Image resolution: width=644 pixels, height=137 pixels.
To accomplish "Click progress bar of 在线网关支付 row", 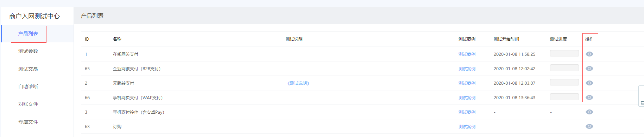I will point(564,53).
